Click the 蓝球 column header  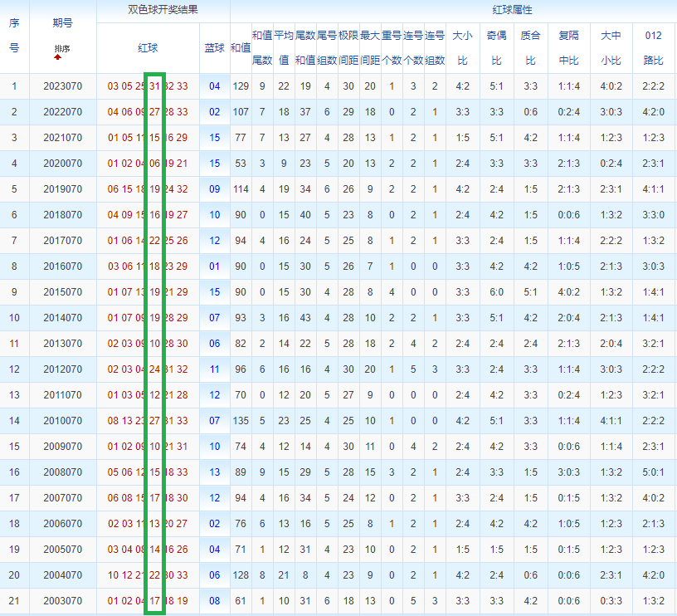click(x=215, y=48)
